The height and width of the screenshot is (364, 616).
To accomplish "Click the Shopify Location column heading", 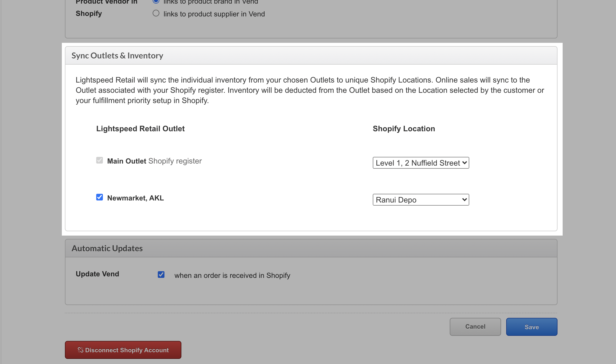I will (x=404, y=129).
